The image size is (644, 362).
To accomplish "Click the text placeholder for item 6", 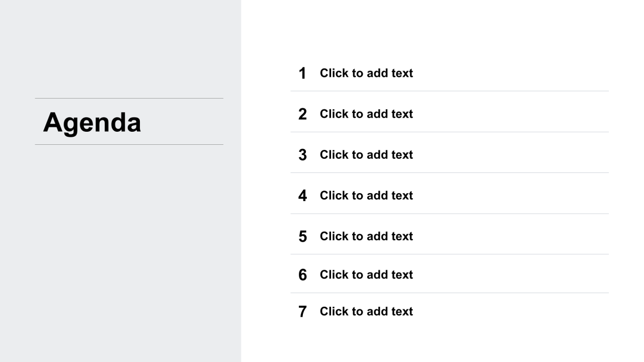I will point(366,275).
